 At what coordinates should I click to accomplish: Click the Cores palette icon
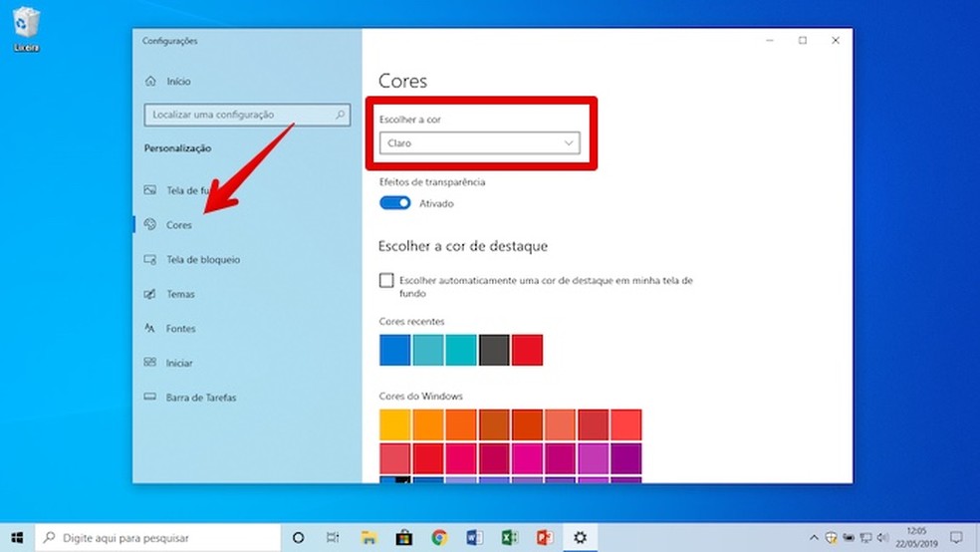pos(150,224)
